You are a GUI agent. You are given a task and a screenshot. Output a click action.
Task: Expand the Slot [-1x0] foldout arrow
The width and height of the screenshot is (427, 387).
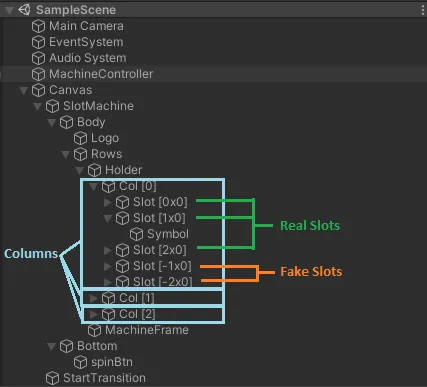pyautogui.click(x=107, y=266)
